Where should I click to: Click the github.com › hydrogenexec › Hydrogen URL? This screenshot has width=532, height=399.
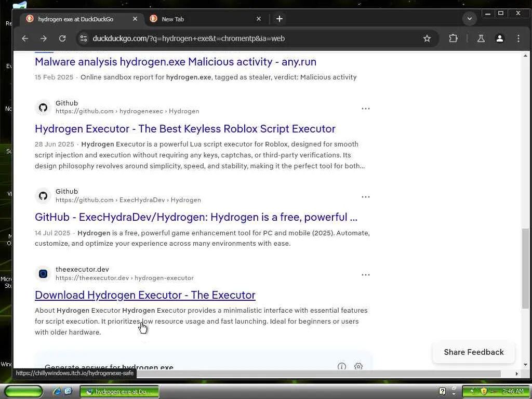click(x=127, y=111)
